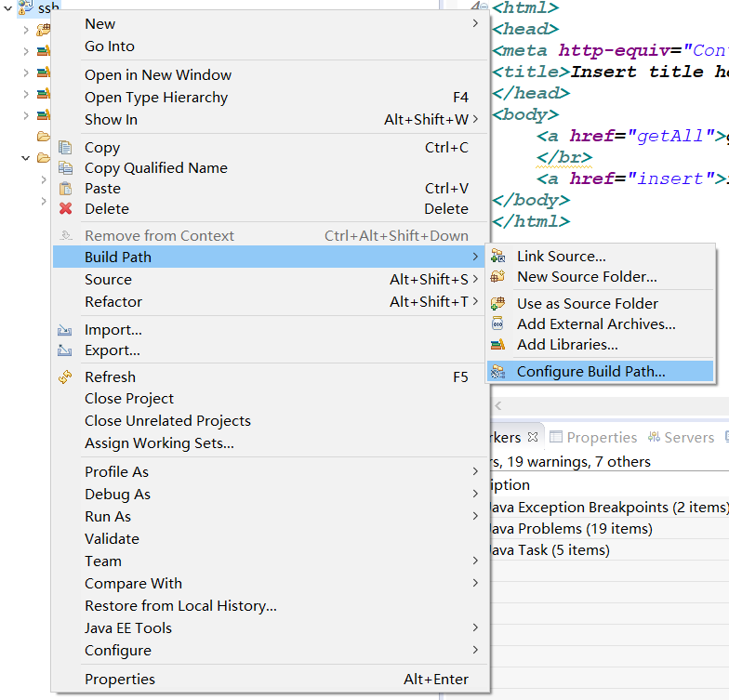The width and height of the screenshot is (729, 700).
Task: Click the insert href line in editor
Action: click(x=630, y=178)
